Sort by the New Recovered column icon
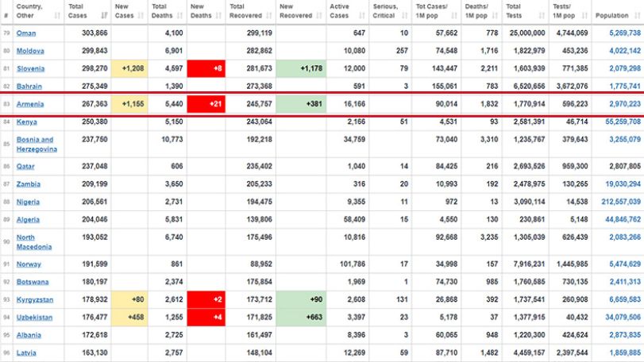644x362 pixels. (x=319, y=16)
